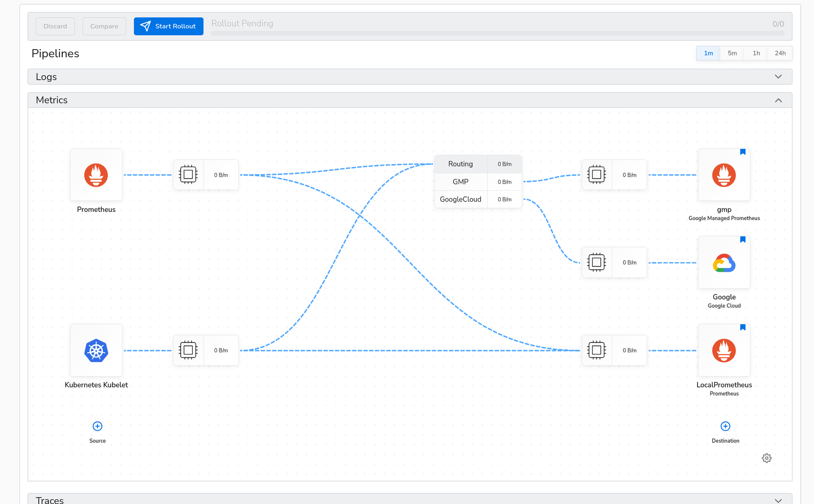
Task: Click the processor chip icon before gmp destination
Action: (597, 175)
